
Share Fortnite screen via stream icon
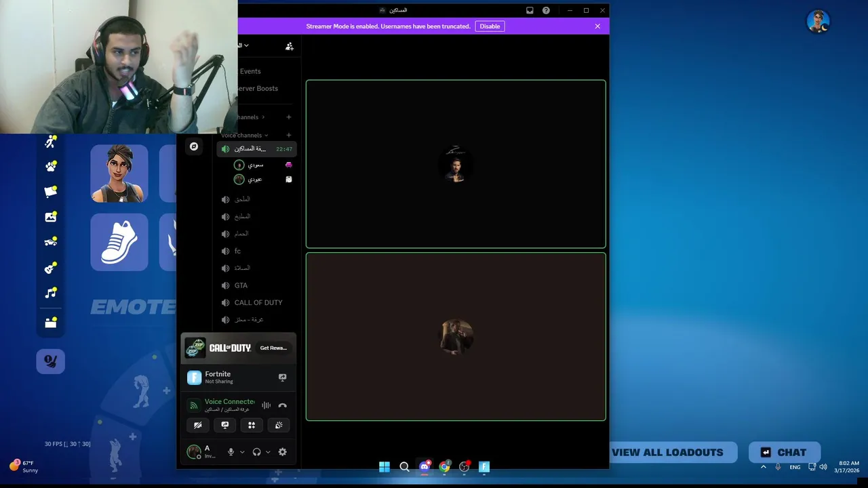pos(283,378)
